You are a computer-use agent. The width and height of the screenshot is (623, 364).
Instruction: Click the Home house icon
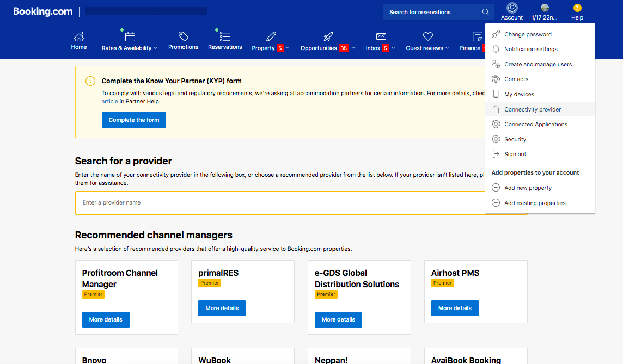pos(79,36)
